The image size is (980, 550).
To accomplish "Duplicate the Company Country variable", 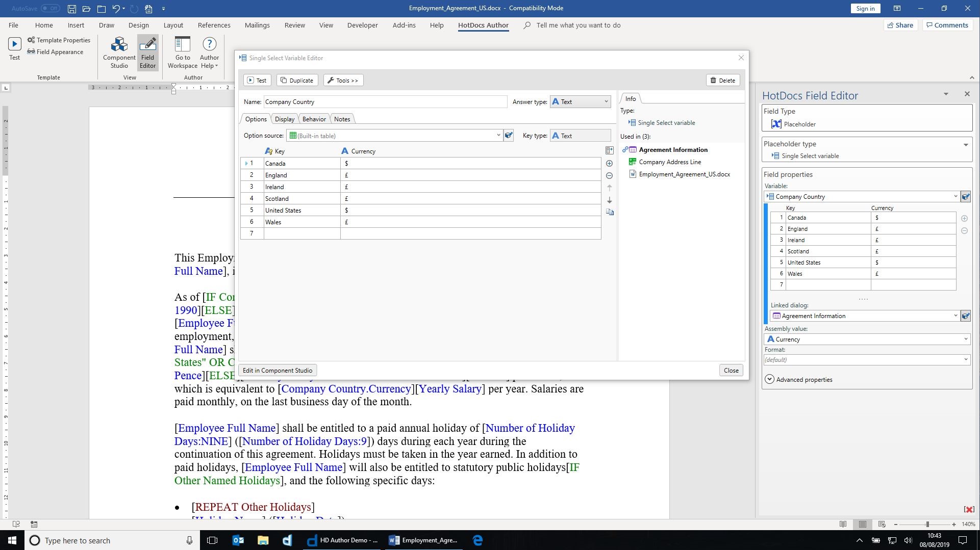I will coord(297,80).
